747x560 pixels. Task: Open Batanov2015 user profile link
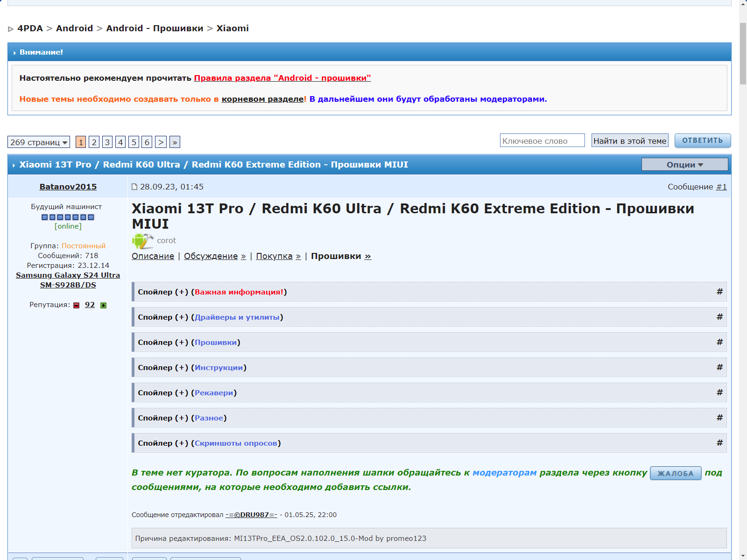(x=68, y=187)
